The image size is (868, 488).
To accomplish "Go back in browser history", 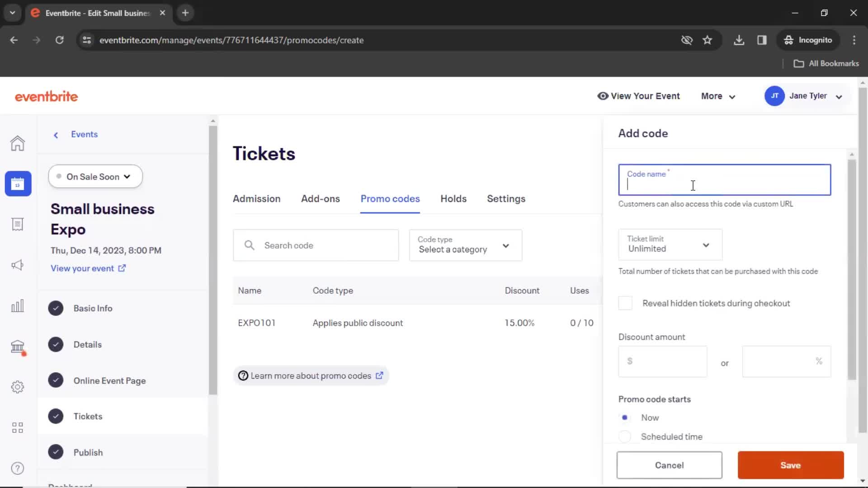I will click(14, 40).
